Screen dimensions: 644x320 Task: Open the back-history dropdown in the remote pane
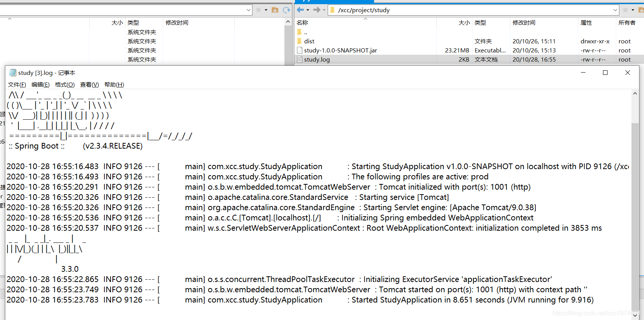pyautogui.click(x=308, y=10)
